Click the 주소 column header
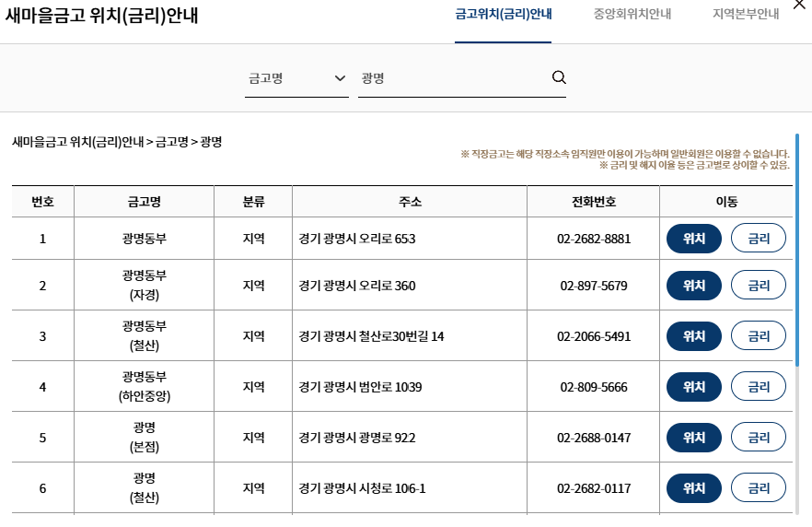 point(410,202)
